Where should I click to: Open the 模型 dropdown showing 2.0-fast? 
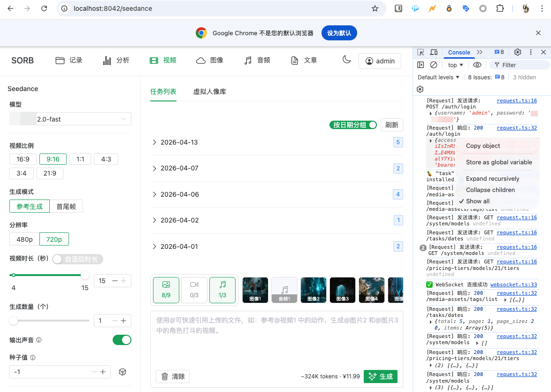click(70, 119)
